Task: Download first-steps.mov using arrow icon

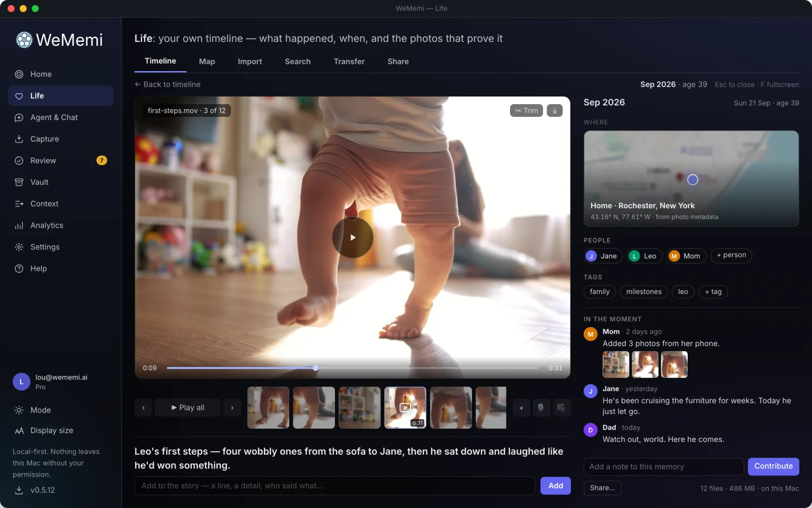Action: click(x=555, y=111)
